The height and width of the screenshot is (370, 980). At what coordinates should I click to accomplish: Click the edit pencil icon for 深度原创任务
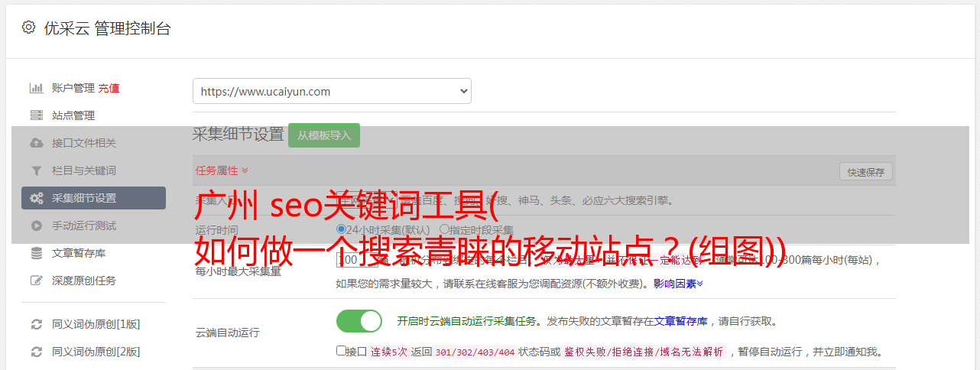(x=36, y=281)
